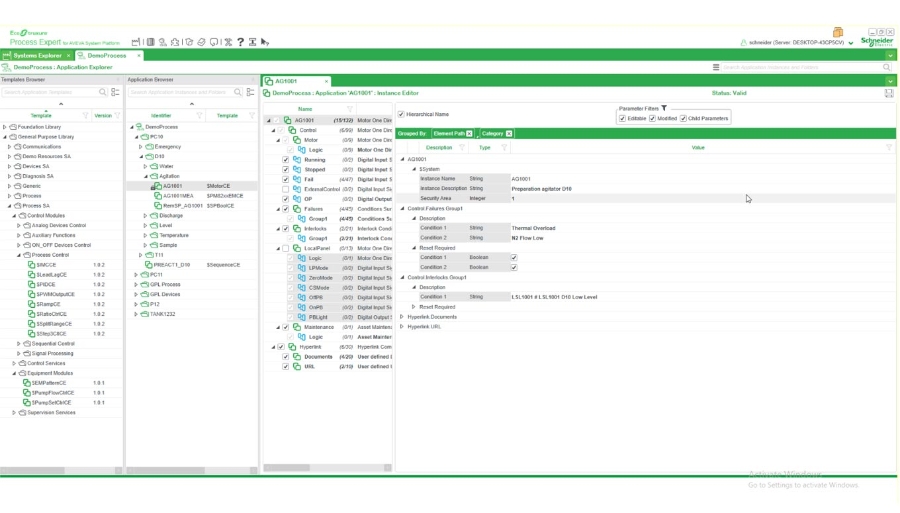Click the search icon in Templates Browser
This screenshot has width=900, height=513.
pos(102,92)
